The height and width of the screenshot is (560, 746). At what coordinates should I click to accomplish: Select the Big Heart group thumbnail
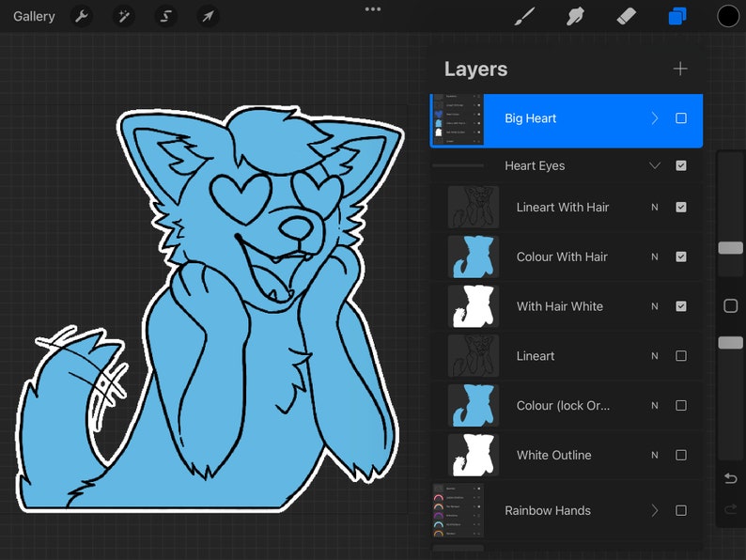pos(458,119)
